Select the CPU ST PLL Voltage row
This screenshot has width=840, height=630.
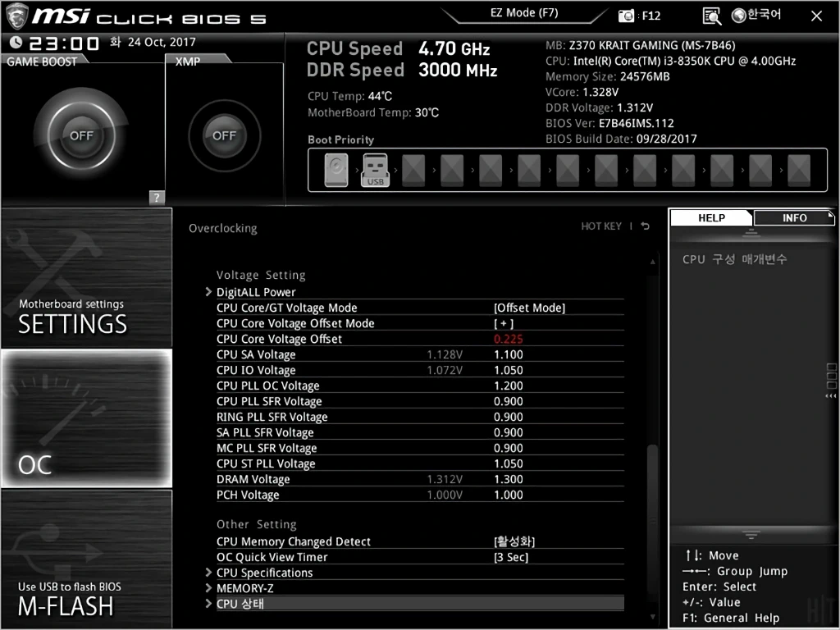tap(420, 463)
